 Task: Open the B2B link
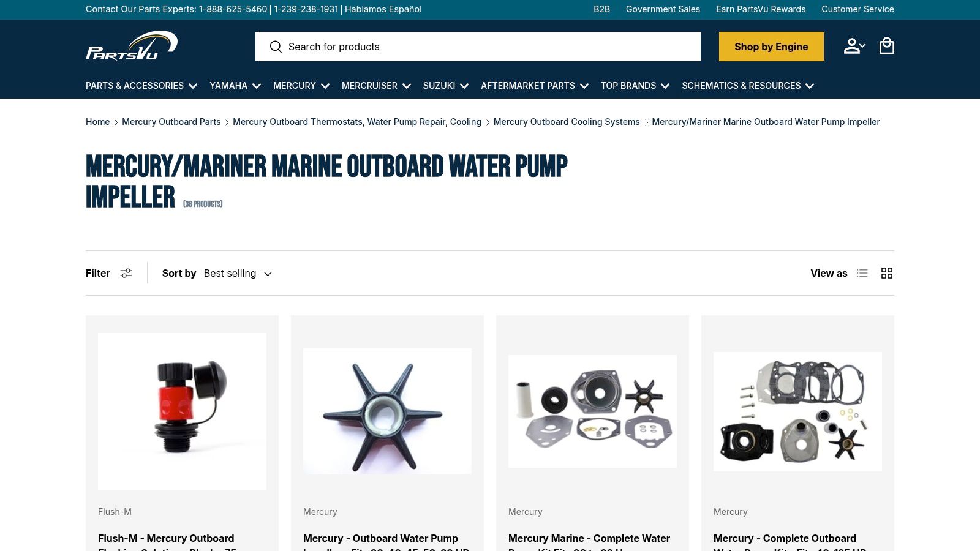[601, 9]
